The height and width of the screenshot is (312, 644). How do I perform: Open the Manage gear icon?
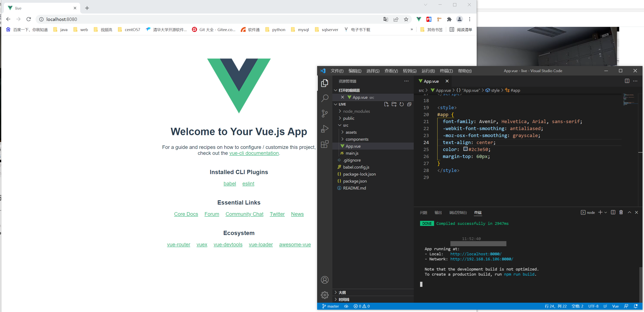pos(325,295)
